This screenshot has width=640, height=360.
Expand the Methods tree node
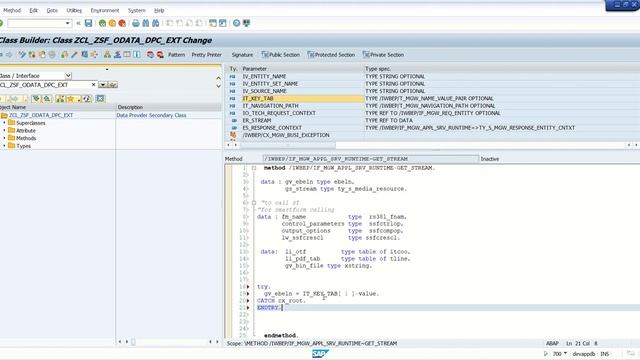click(4, 138)
